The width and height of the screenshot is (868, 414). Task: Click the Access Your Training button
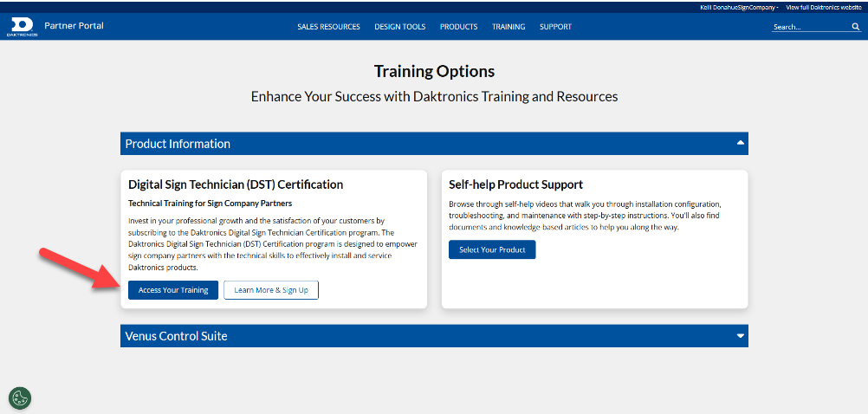click(173, 290)
